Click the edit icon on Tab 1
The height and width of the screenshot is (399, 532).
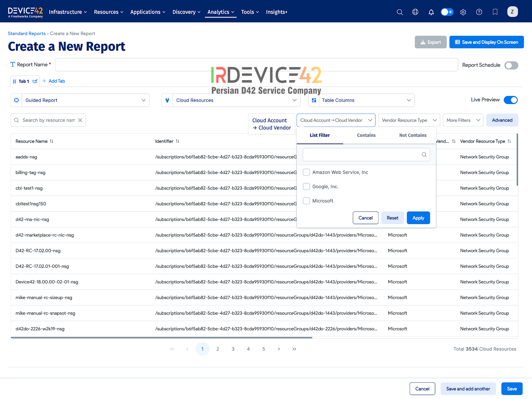(x=35, y=81)
